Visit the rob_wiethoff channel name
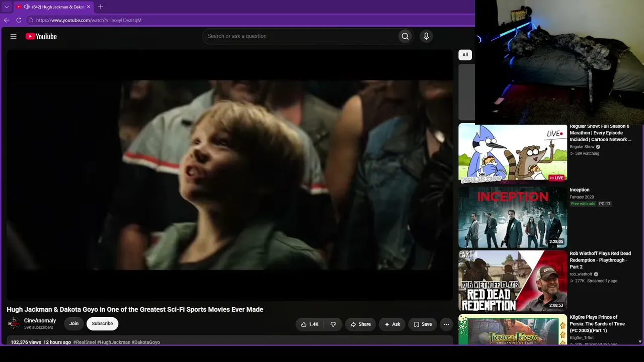Viewport: 644px width, 362px height. click(581, 275)
